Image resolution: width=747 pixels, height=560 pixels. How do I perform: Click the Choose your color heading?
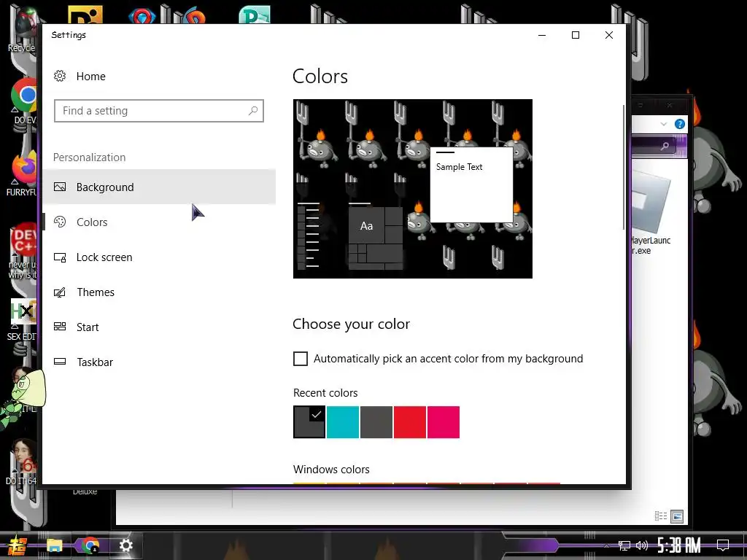[351, 324]
